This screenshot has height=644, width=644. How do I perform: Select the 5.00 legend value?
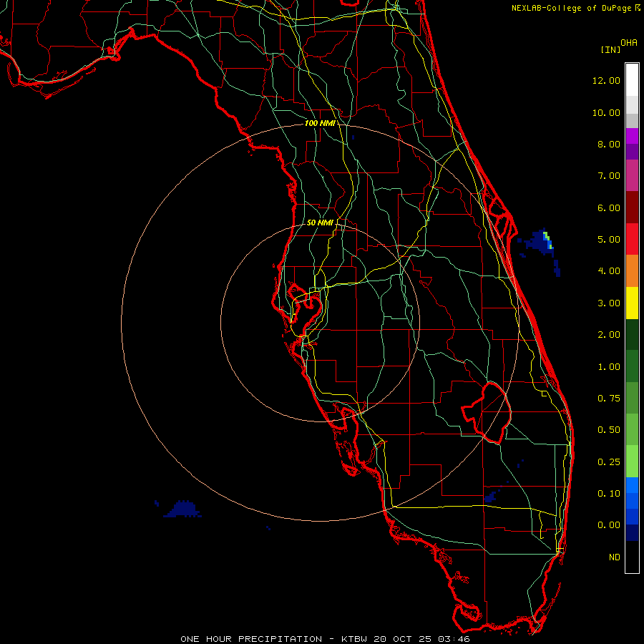coord(608,240)
